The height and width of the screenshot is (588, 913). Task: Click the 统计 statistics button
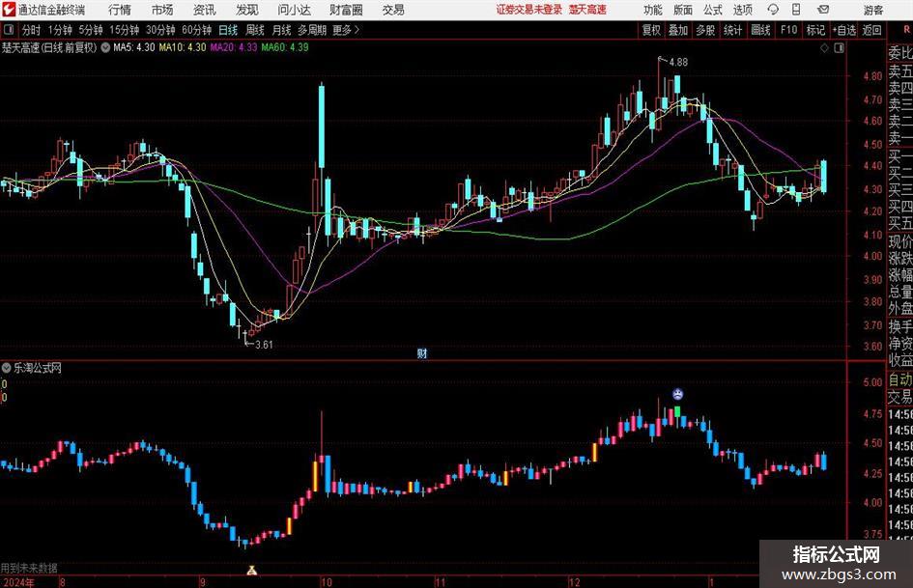click(x=732, y=30)
